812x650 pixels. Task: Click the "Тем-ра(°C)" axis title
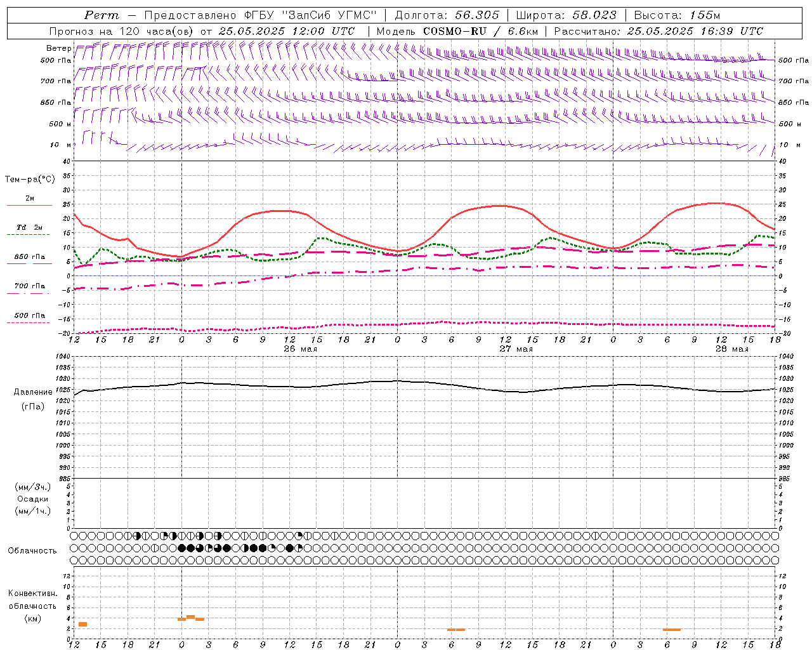click(x=30, y=180)
